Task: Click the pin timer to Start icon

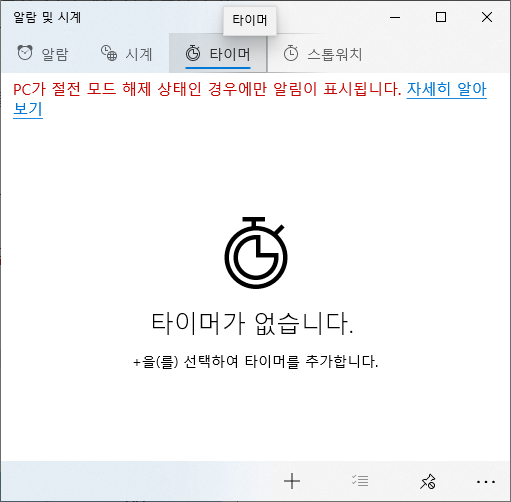Action: [427, 481]
